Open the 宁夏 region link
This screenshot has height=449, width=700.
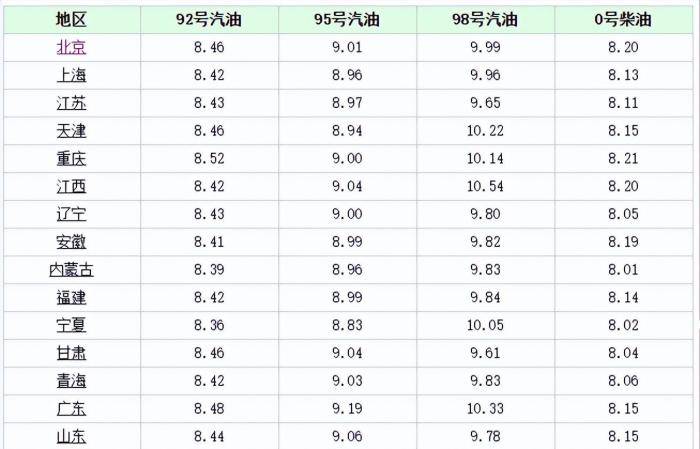pyautogui.click(x=71, y=325)
